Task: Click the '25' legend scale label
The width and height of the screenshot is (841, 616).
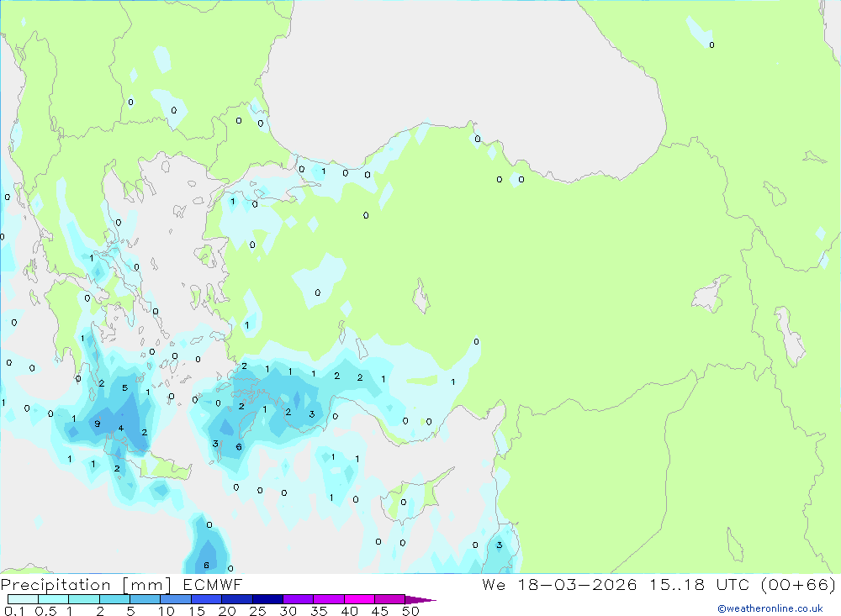Action: coord(258,611)
